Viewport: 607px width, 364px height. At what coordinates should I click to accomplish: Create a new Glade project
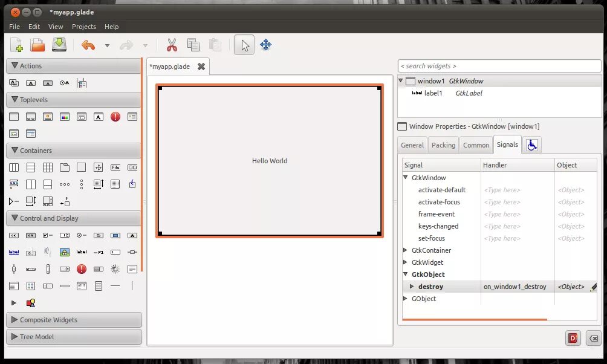pos(16,45)
